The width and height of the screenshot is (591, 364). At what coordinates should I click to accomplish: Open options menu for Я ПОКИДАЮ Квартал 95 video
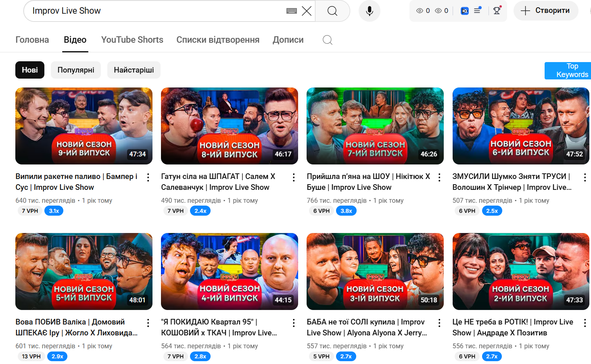point(294,323)
